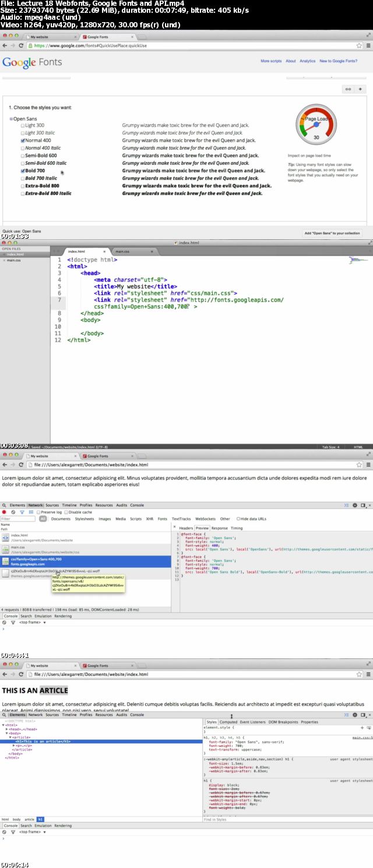Open DevTools settings gear in Network frame
Viewport: 373px width, 868px height.
point(355,505)
